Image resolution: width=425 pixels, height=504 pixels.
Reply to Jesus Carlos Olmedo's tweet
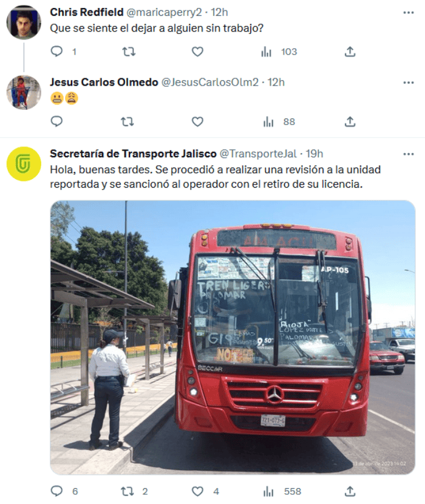coord(57,121)
